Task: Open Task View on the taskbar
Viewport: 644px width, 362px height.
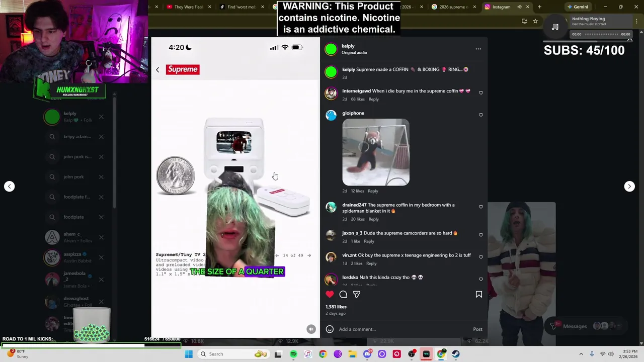Action: [x=278, y=354]
